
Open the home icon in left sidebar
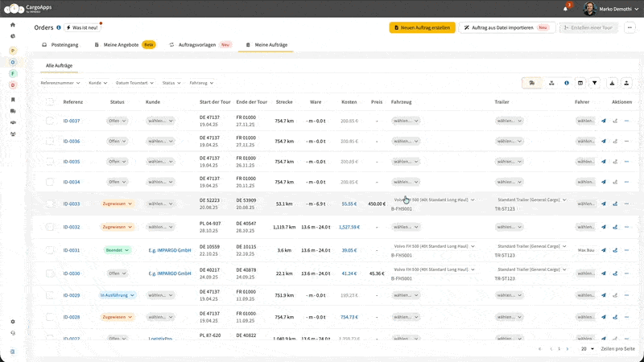tap(13, 25)
